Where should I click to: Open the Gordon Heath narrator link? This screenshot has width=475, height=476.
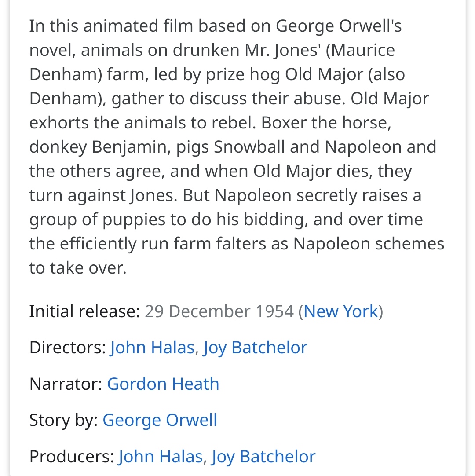tap(163, 384)
